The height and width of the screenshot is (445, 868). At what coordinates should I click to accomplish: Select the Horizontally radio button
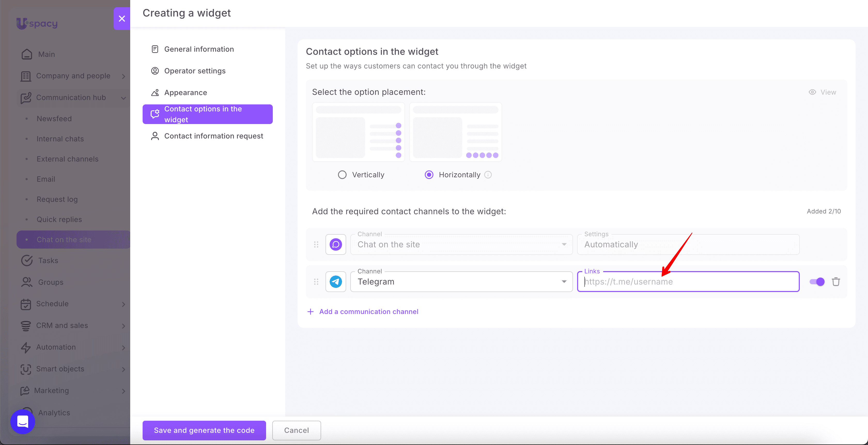[x=429, y=175]
